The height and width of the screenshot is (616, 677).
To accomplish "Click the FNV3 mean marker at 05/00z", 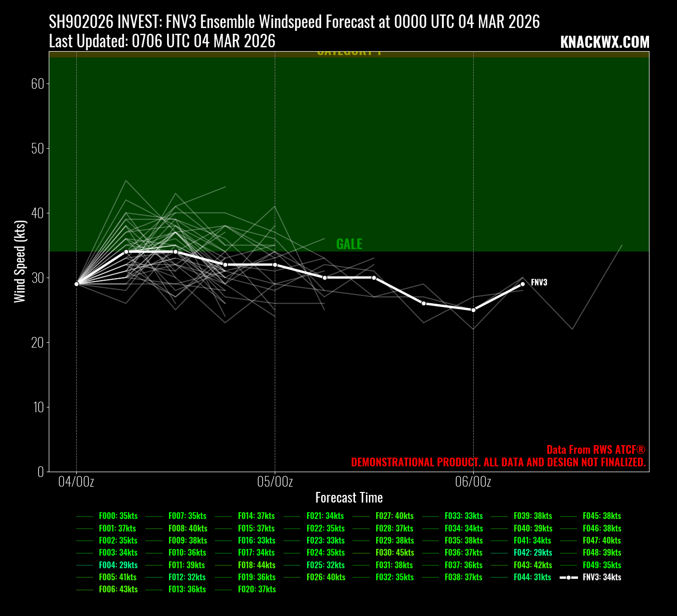I will 275,265.
